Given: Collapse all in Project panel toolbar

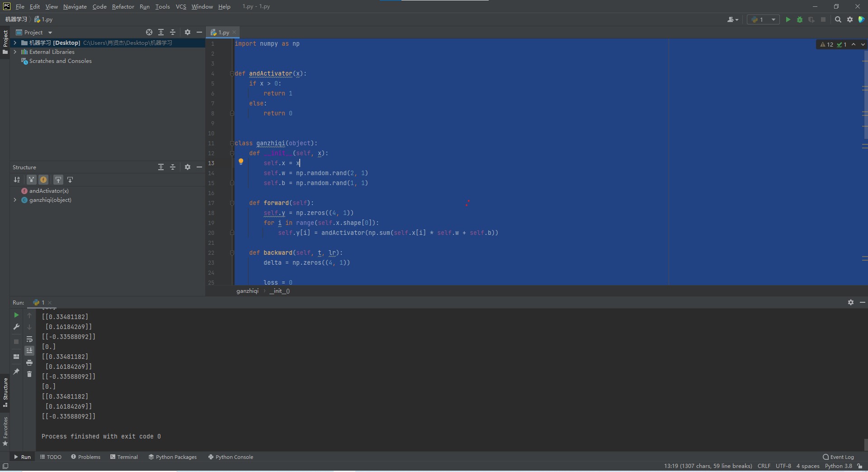Looking at the screenshot, I should click(173, 32).
